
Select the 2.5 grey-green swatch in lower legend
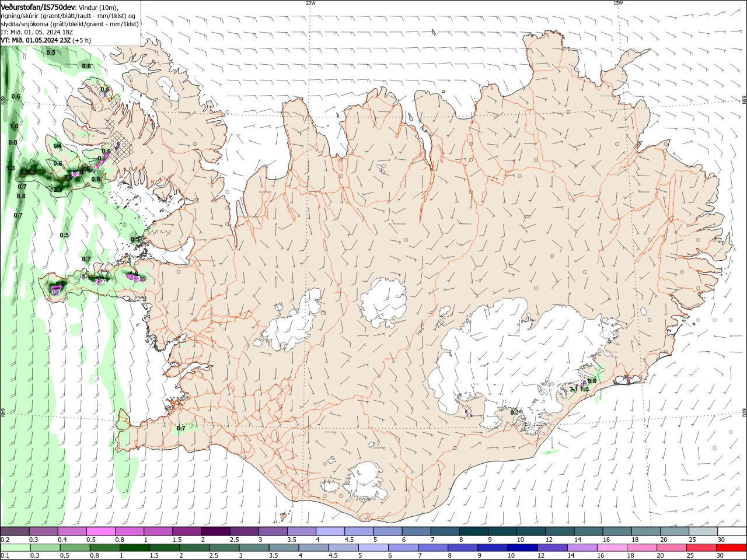(224, 548)
